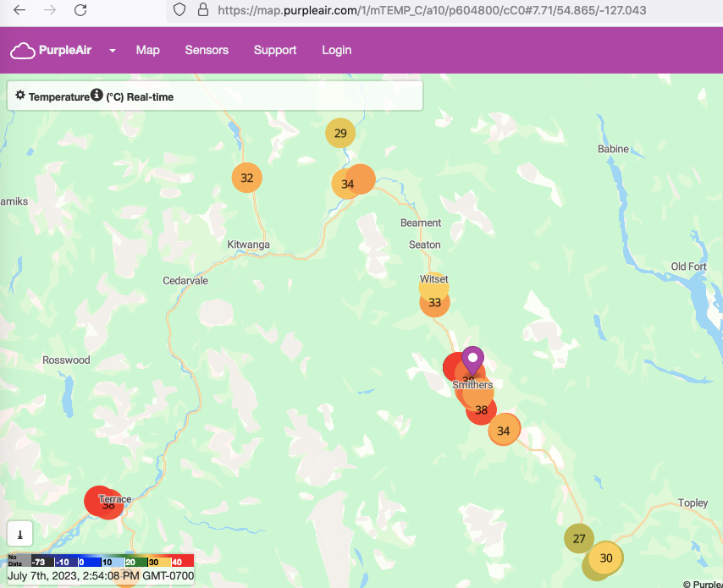Viewport: 723px width, 588px height.
Task: Click the Support link
Action: pyautogui.click(x=275, y=51)
